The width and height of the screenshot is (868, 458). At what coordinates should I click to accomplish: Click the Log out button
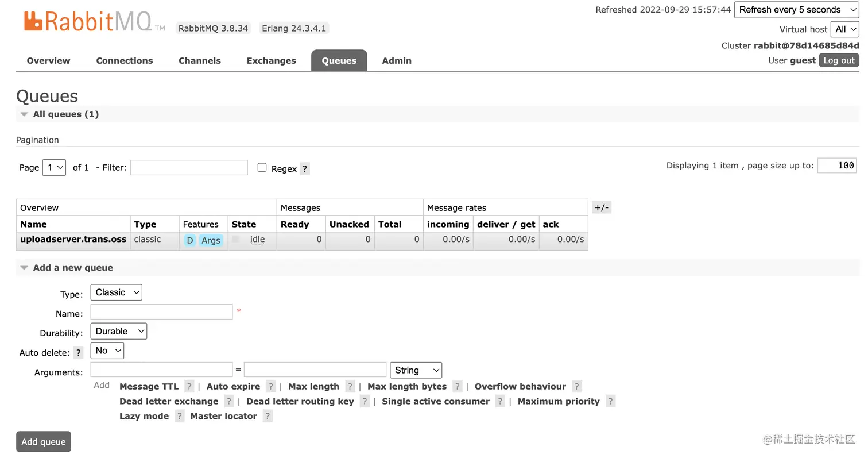839,60
